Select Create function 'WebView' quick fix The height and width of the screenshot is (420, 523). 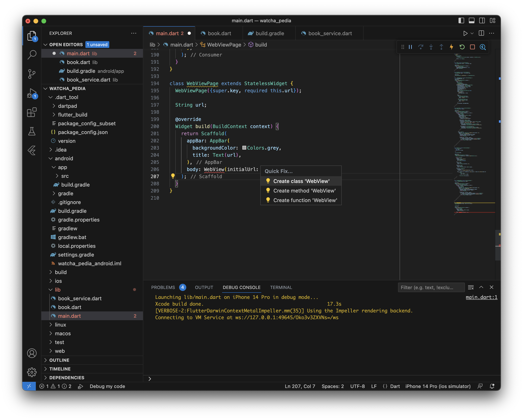tap(301, 200)
